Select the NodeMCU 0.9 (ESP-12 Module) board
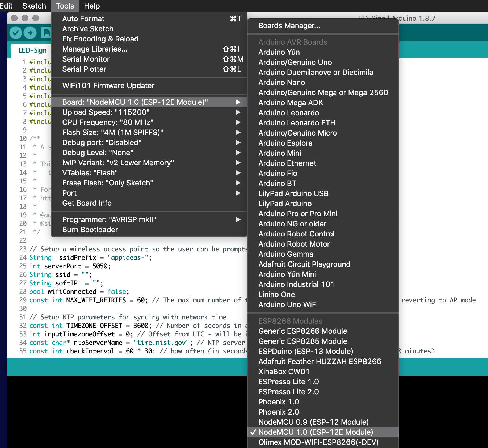The image size is (488, 448). click(314, 422)
